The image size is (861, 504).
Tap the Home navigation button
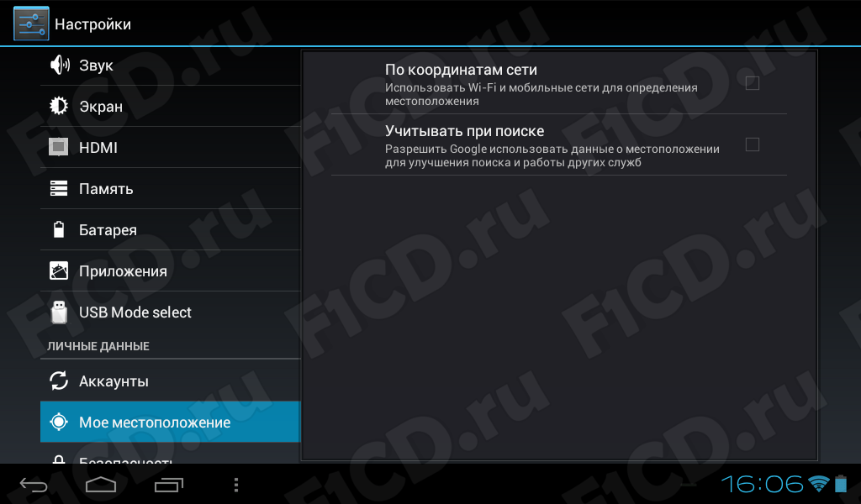click(101, 485)
